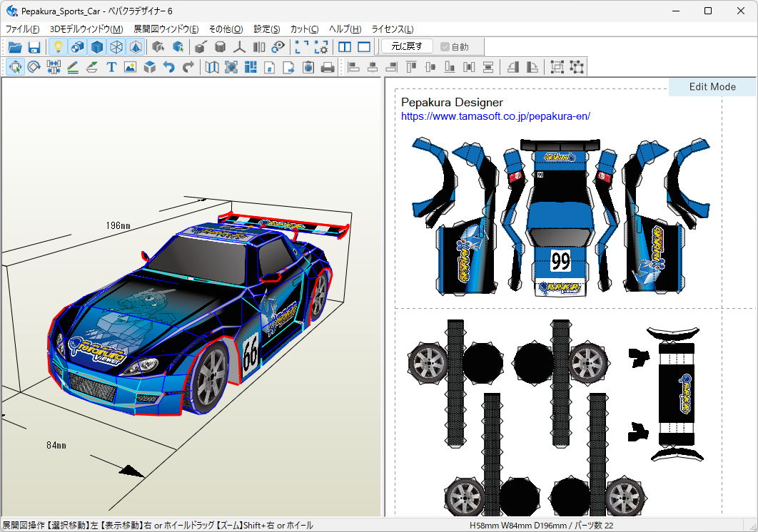Image resolution: width=758 pixels, height=532 pixels.
Task: Click the align horizontal centers icon
Action: [373, 67]
